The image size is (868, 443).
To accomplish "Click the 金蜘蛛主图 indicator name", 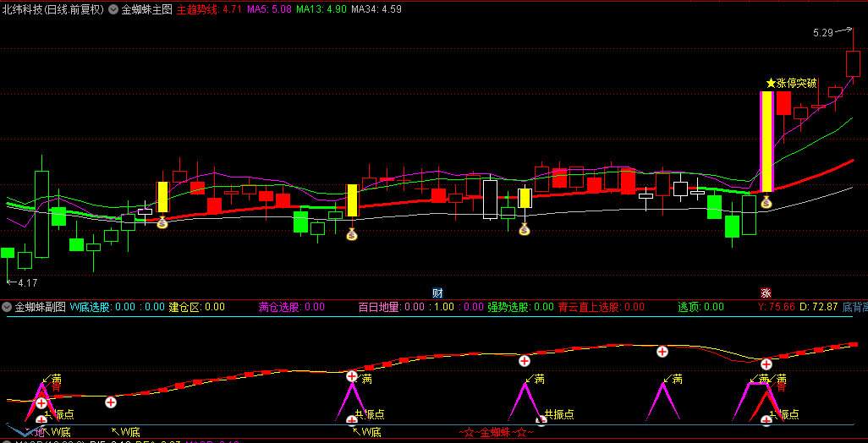I will point(146,8).
